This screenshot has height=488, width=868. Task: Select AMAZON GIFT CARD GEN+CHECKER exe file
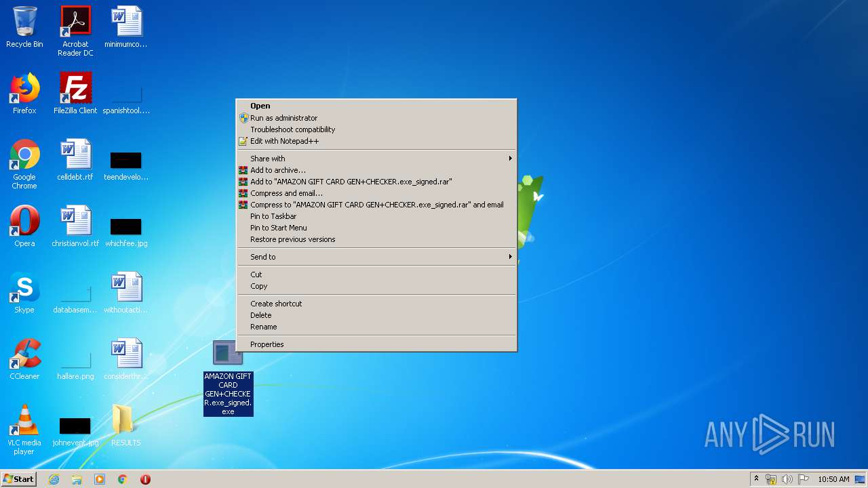tap(228, 378)
